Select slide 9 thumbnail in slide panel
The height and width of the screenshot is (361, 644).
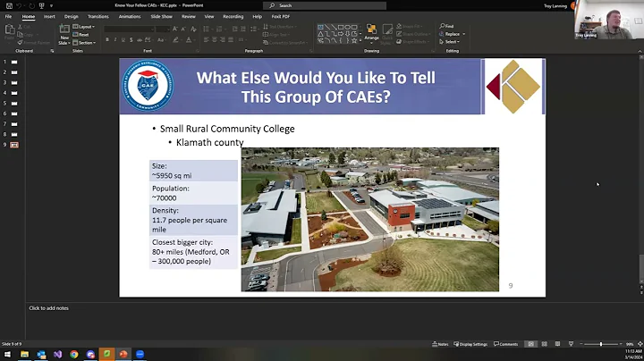click(x=14, y=145)
